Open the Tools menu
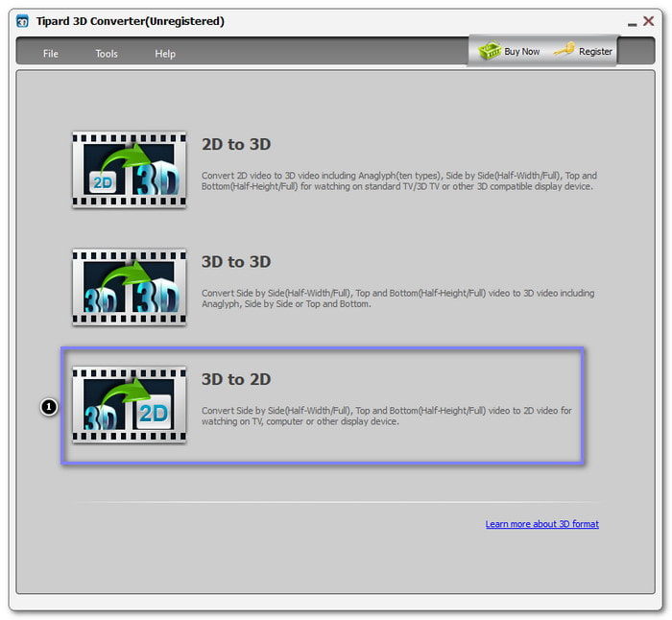Screen dimensions: 672x620 click(107, 54)
